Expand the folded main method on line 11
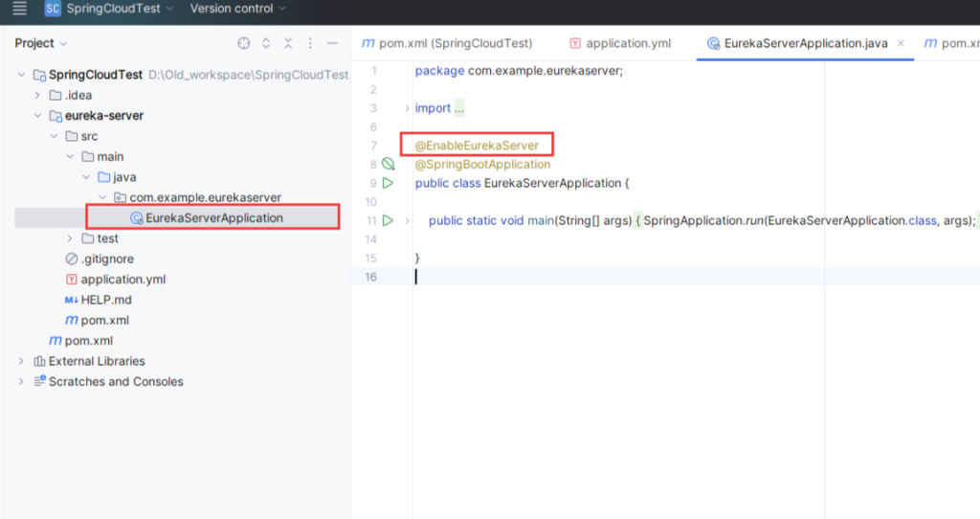The image size is (980, 519). pyautogui.click(x=407, y=221)
